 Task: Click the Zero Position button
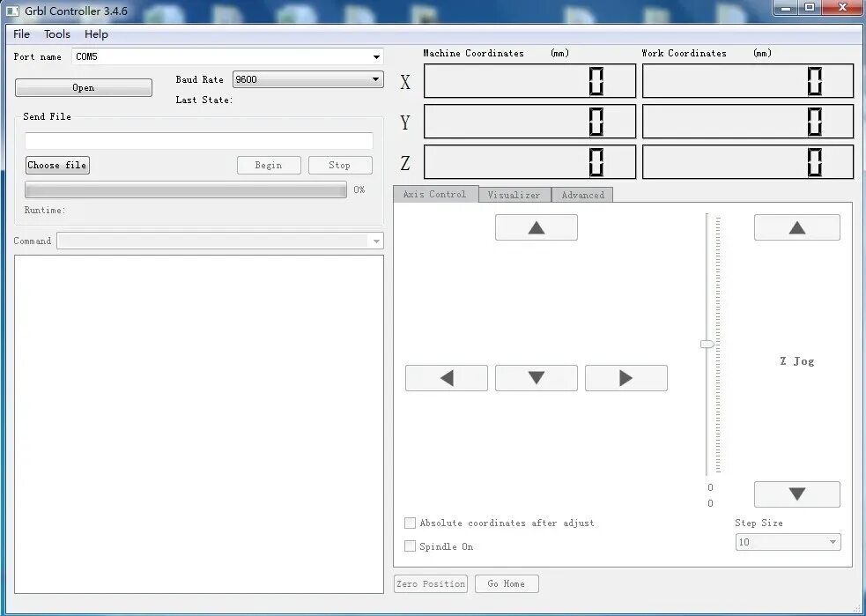coord(431,584)
